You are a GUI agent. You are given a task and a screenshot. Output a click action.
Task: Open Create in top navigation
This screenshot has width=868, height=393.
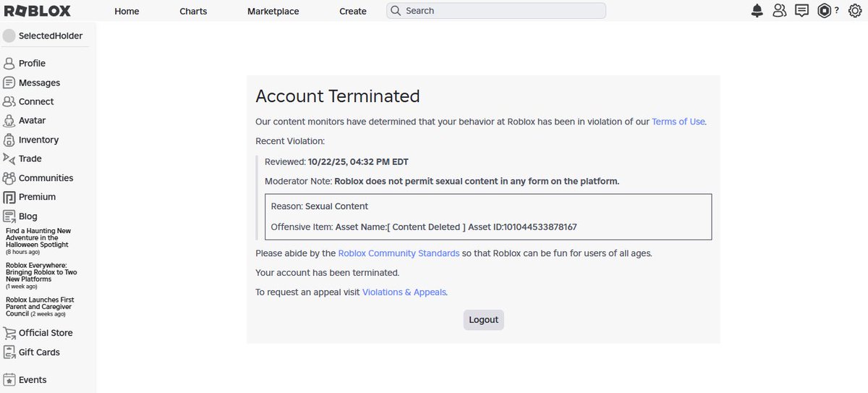(x=353, y=11)
